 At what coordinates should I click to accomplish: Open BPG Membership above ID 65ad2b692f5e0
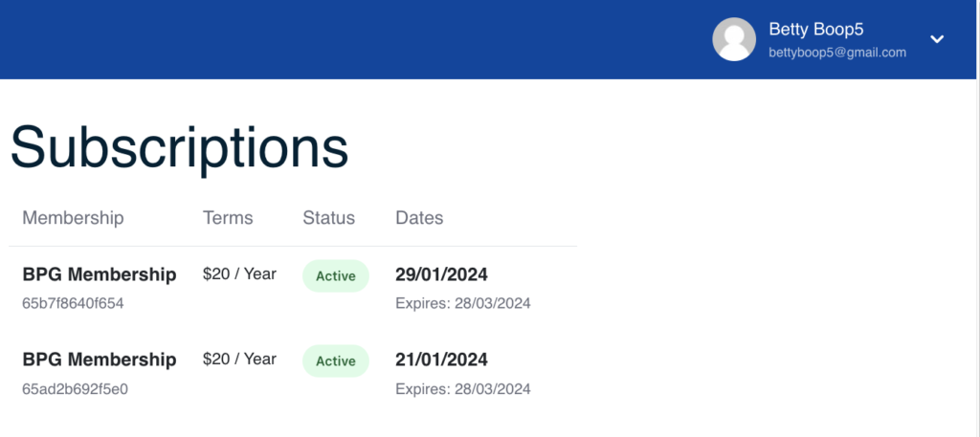pyautogui.click(x=100, y=361)
